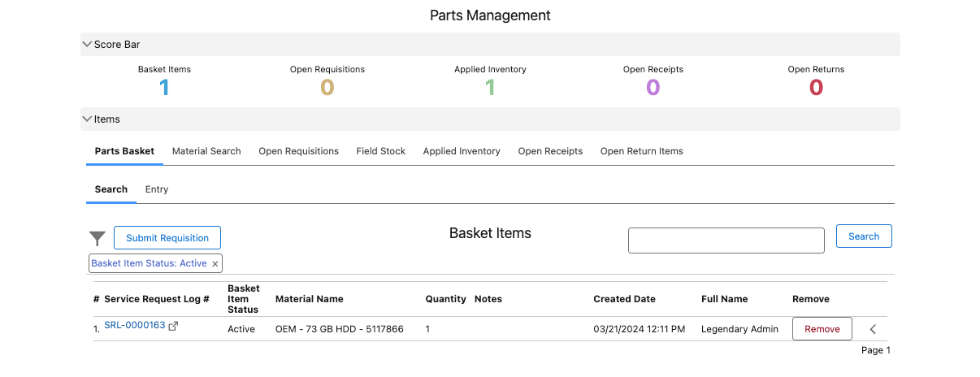The image size is (980, 377).
Task: Click the Applied Inventory score count
Action: [490, 88]
